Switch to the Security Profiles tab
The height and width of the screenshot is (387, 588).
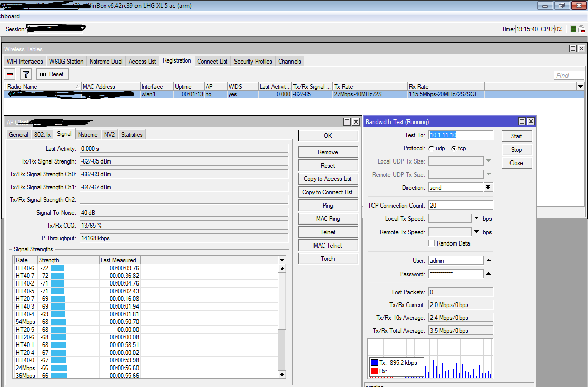click(253, 62)
